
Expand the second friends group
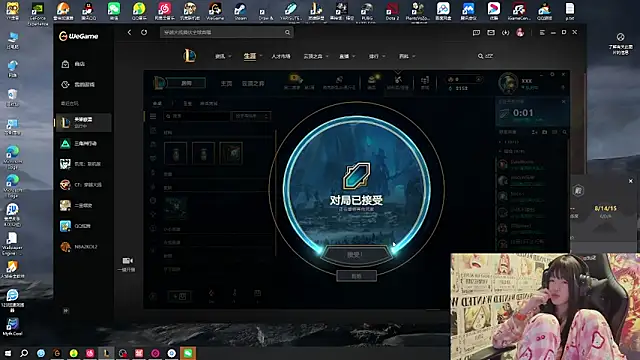512,151
